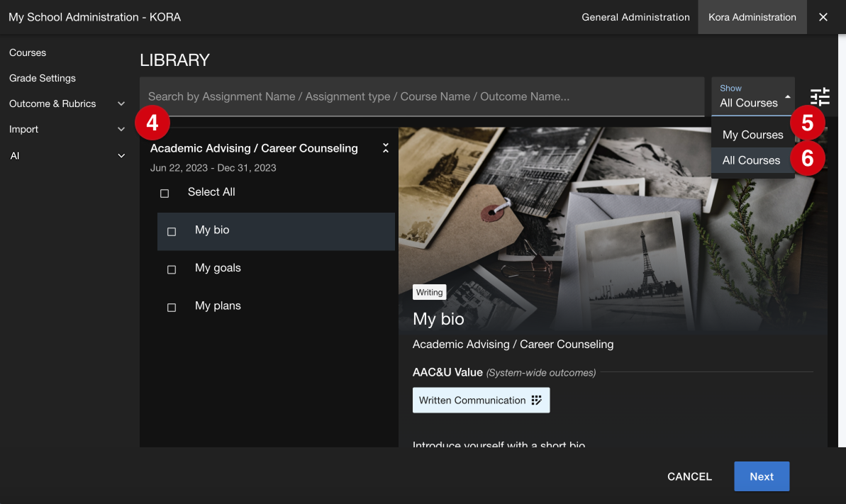Open the filter settings sliders icon
The height and width of the screenshot is (504, 846).
[820, 96]
